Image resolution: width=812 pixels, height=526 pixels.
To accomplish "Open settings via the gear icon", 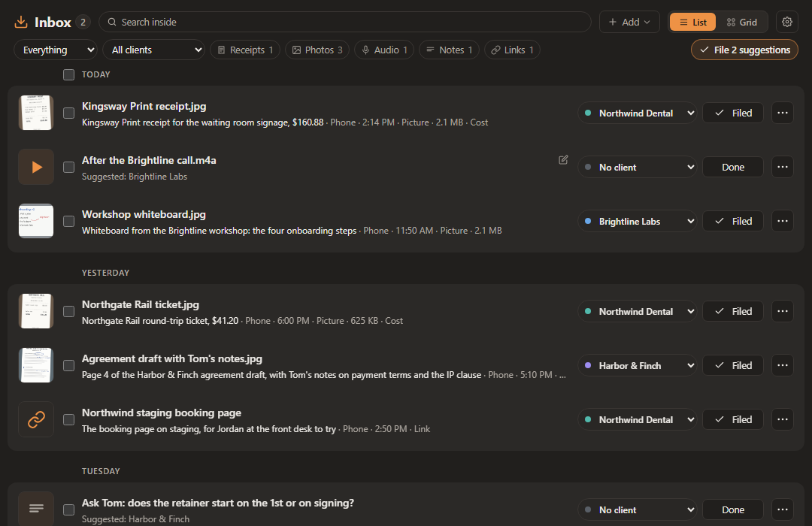I will coord(786,23).
